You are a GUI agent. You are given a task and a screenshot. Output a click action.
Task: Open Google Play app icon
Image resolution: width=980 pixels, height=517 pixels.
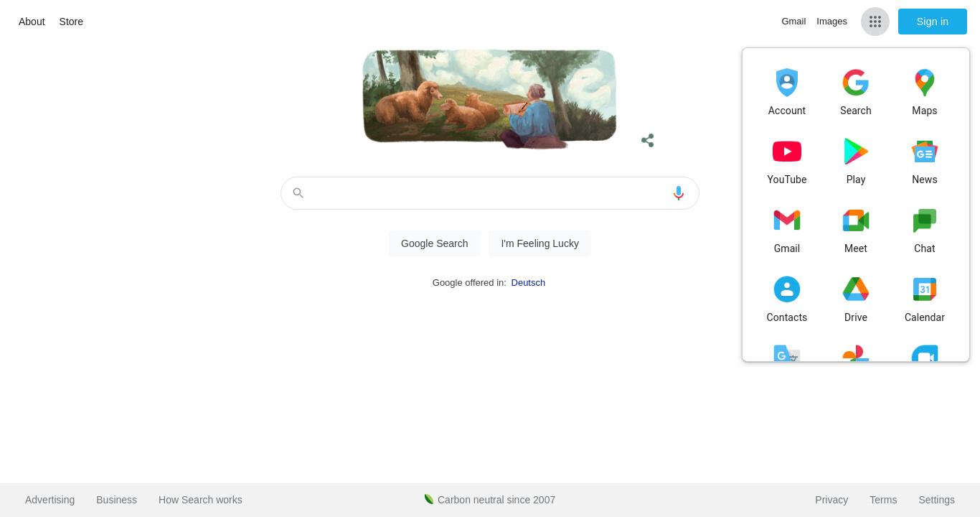[x=856, y=161]
